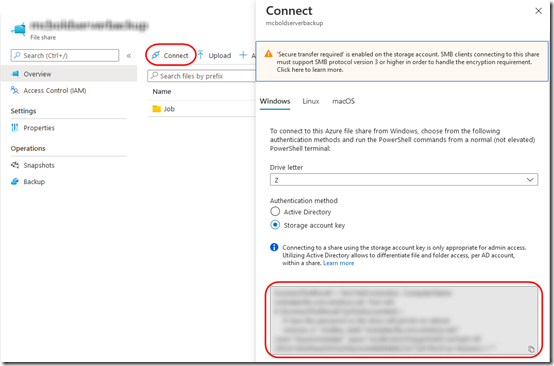Click the Search files by prefix field
Image resolution: width=554 pixels, height=366 pixels.
pyautogui.click(x=201, y=76)
